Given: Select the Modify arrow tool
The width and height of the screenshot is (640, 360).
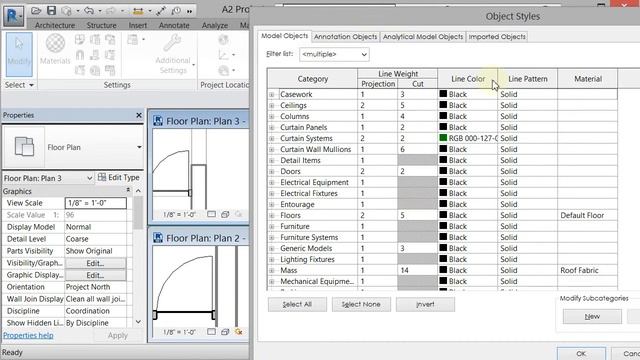Looking at the screenshot, I should tap(19, 54).
